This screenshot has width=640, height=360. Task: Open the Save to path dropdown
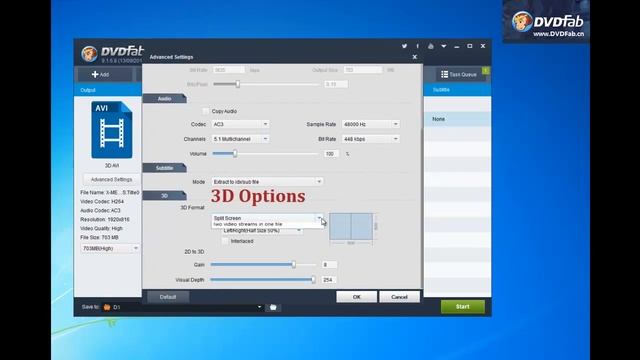point(259,307)
